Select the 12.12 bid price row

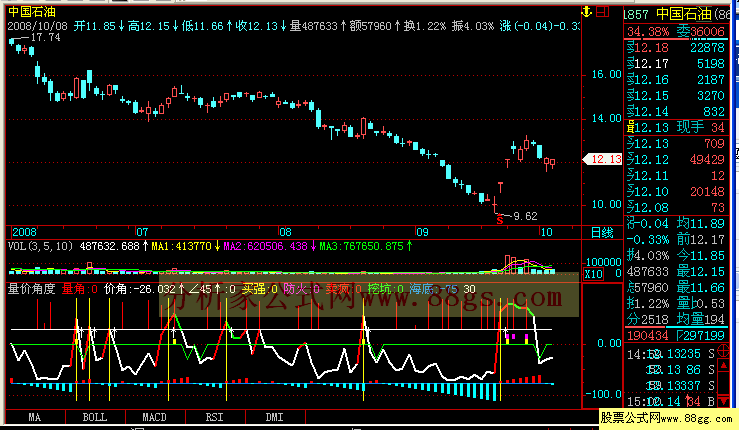click(x=676, y=160)
